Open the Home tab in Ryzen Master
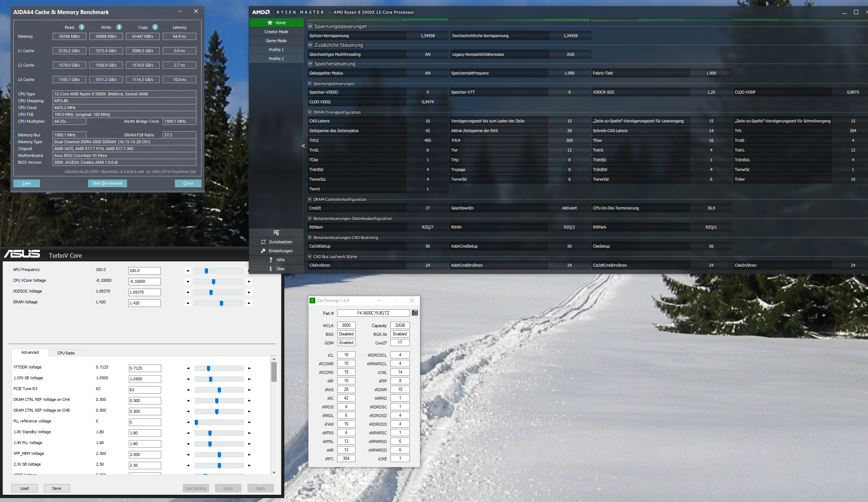868x502 pixels. tap(276, 23)
